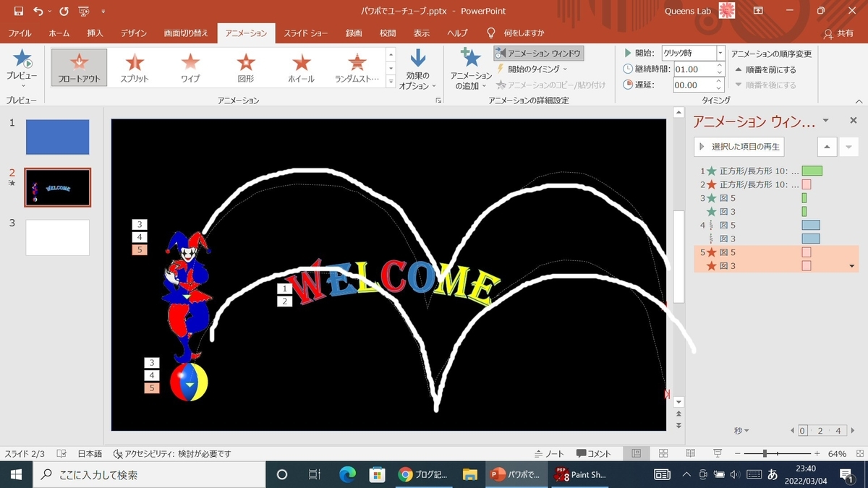Open the 画面切り替え tab
Viewport: 868px width, 488px height.
coord(186,33)
